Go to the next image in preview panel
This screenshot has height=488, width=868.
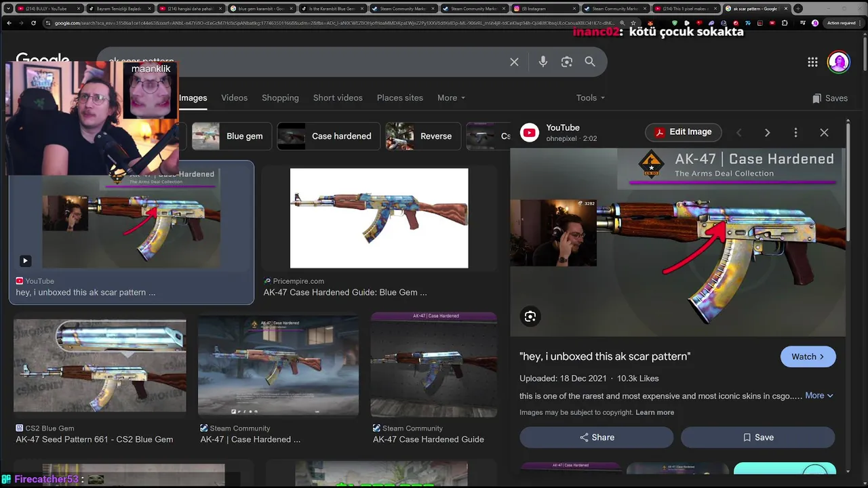coord(767,132)
